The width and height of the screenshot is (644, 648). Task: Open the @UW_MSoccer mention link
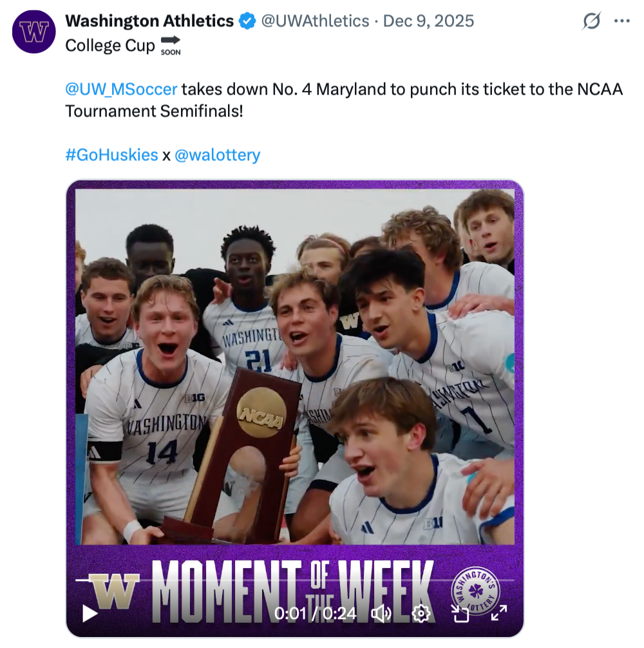point(121,89)
